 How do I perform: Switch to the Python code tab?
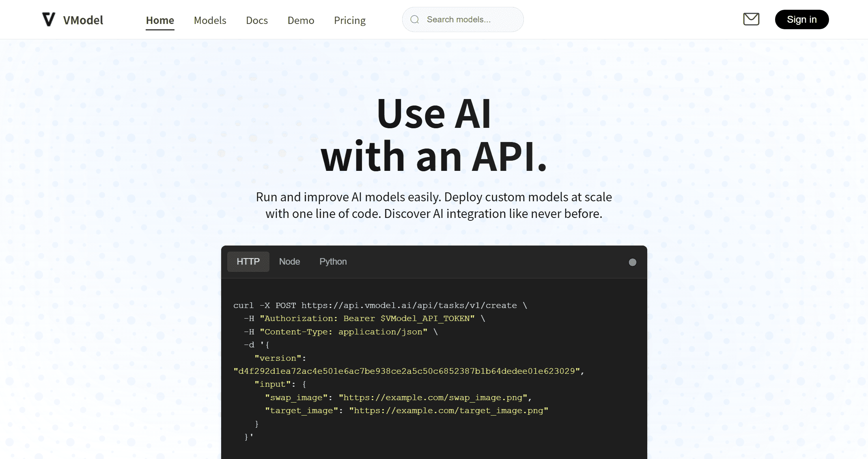point(333,262)
